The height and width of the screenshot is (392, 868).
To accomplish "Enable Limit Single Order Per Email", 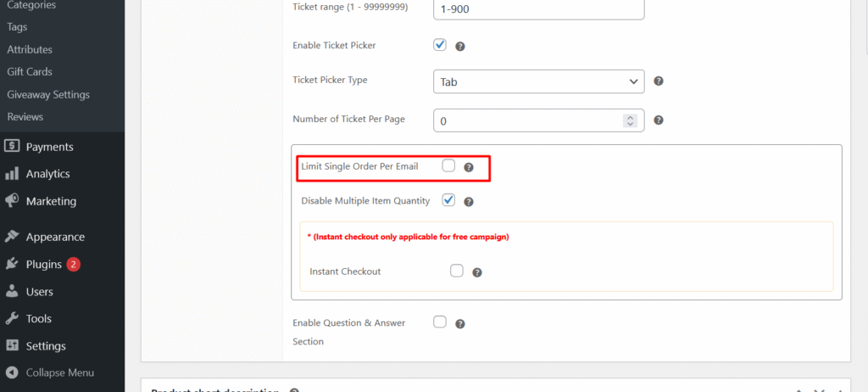I will 448,166.
